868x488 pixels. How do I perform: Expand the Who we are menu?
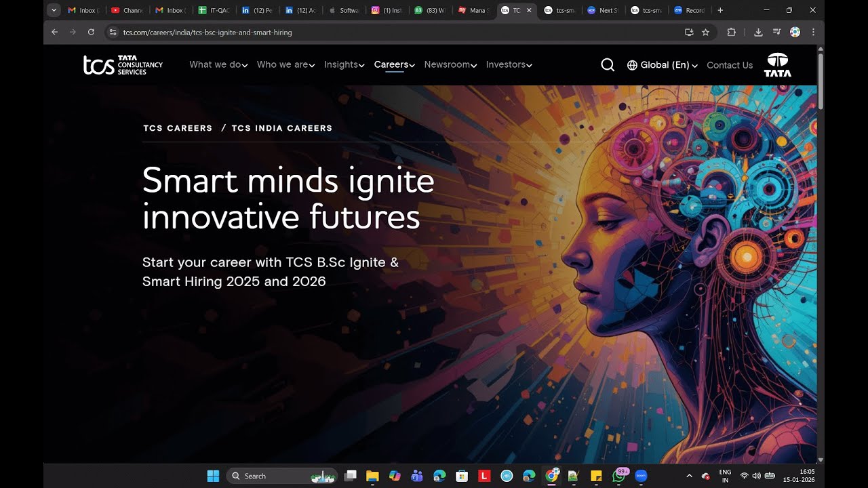pyautogui.click(x=286, y=64)
